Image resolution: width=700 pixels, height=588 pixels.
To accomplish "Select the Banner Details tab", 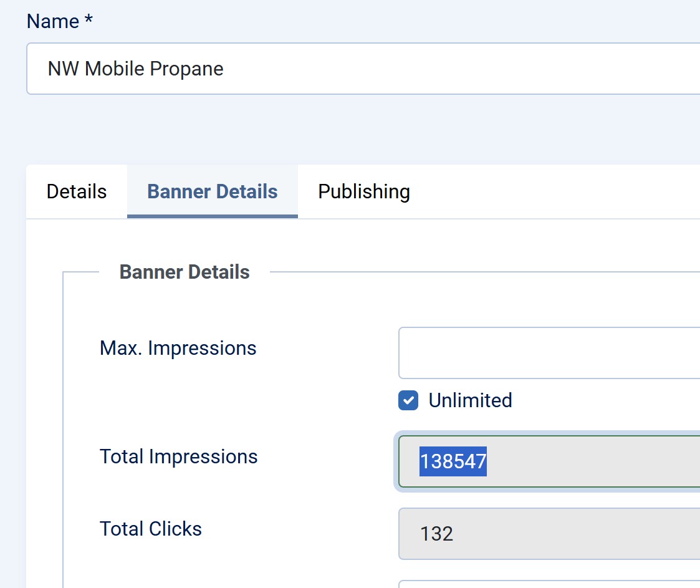I will 213,191.
